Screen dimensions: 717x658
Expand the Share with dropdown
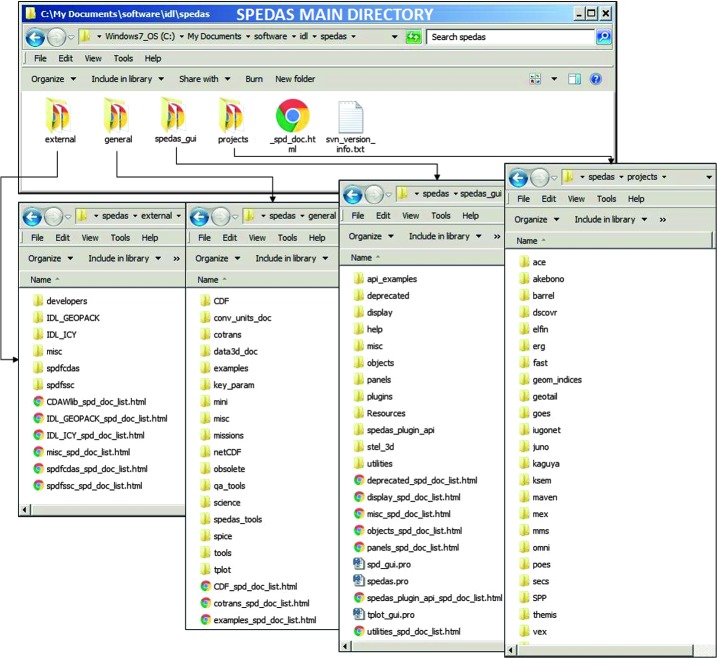pyautogui.click(x=203, y=79)
